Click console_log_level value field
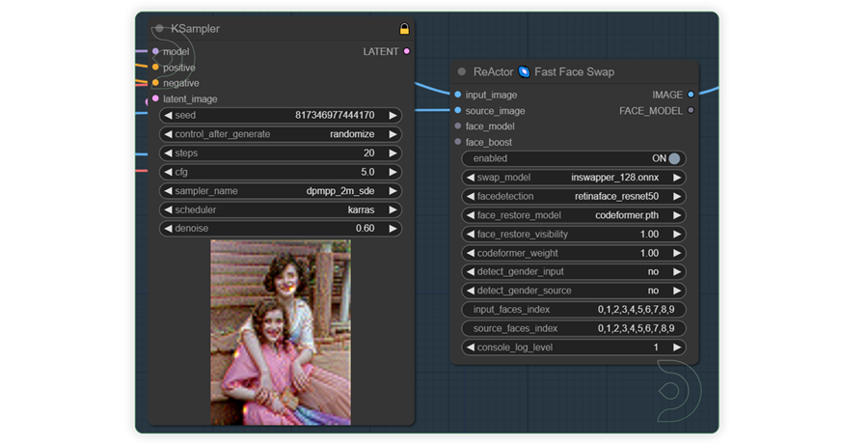868x445 pixels. click(x=574, y=348)
